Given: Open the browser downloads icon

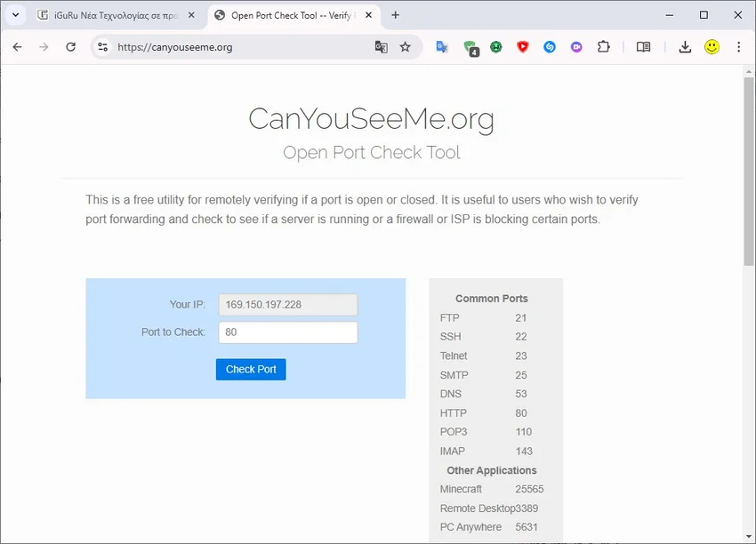Looking at the screenshot, I should coord(685,47).
